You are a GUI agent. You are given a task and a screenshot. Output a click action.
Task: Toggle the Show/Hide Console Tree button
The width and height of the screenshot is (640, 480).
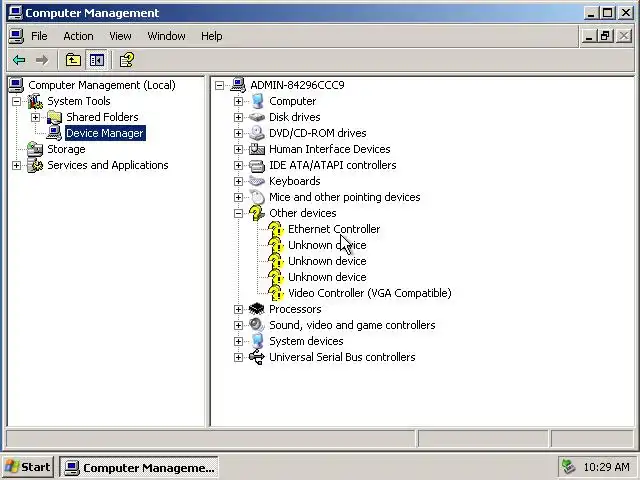97,60
